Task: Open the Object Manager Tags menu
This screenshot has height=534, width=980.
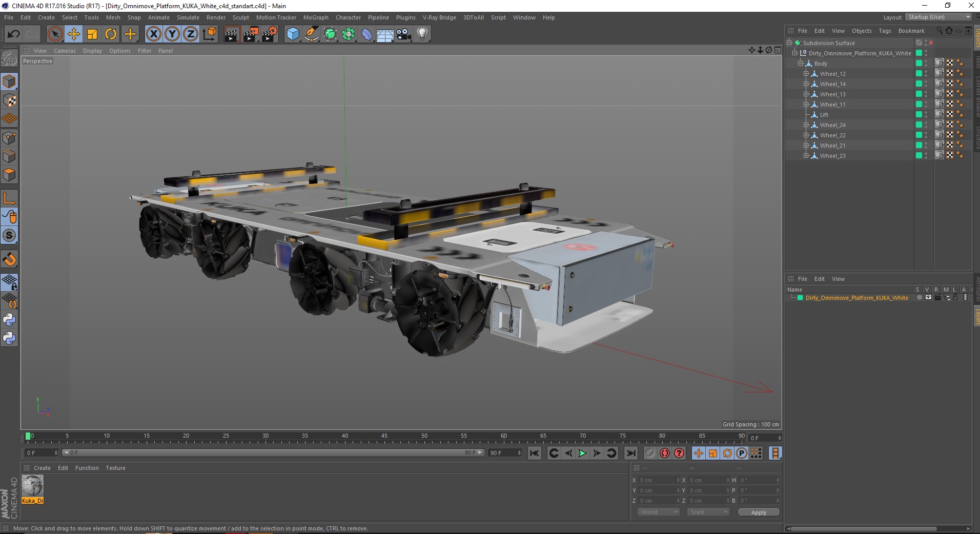Action: 885,31
